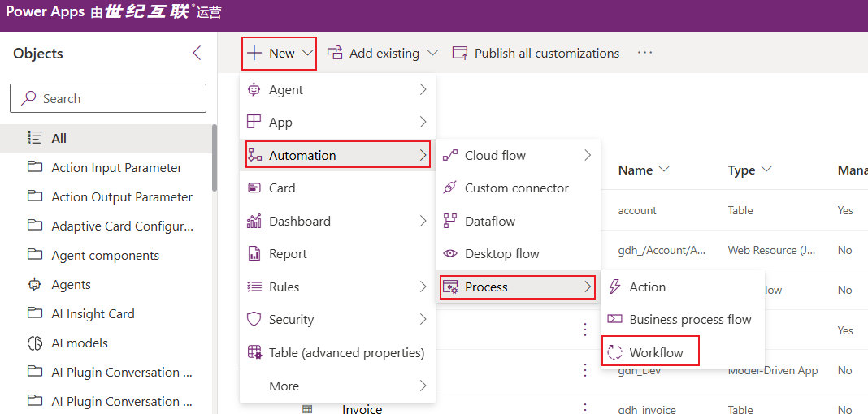Click the Action lightning bolt icon
Viewport: 868px width, 414px height.
pyautogui.click(x=614, y=287)
